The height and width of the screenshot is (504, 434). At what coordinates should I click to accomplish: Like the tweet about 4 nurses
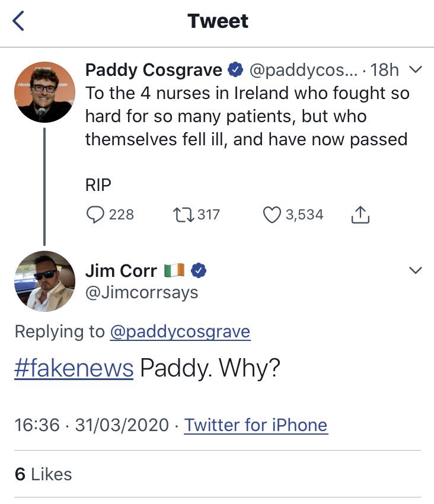271,215
